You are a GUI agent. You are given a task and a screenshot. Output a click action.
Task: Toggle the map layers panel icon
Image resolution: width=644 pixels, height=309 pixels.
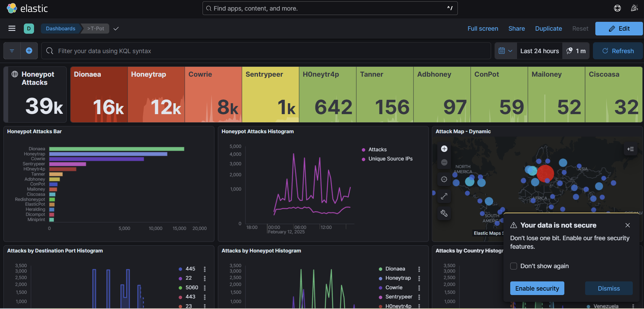point(630,149)
